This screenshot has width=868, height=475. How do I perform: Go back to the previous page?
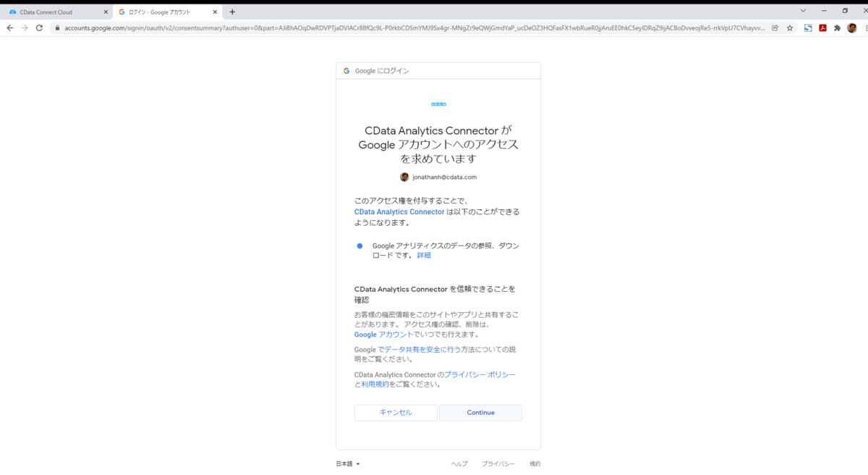click(x=10, y=28)
